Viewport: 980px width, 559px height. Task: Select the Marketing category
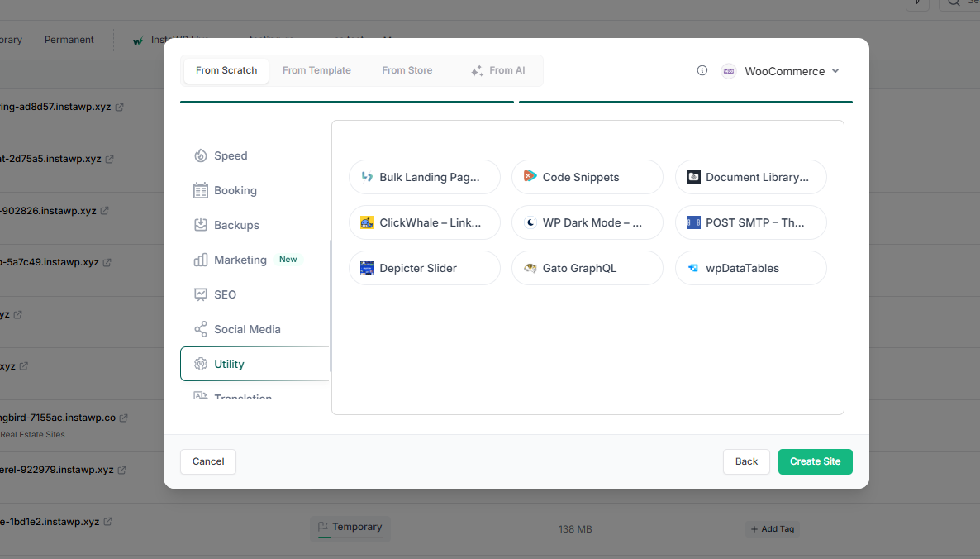254,260
